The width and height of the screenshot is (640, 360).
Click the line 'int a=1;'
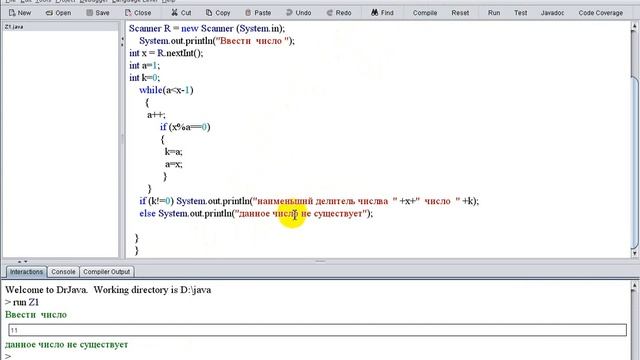144,65
